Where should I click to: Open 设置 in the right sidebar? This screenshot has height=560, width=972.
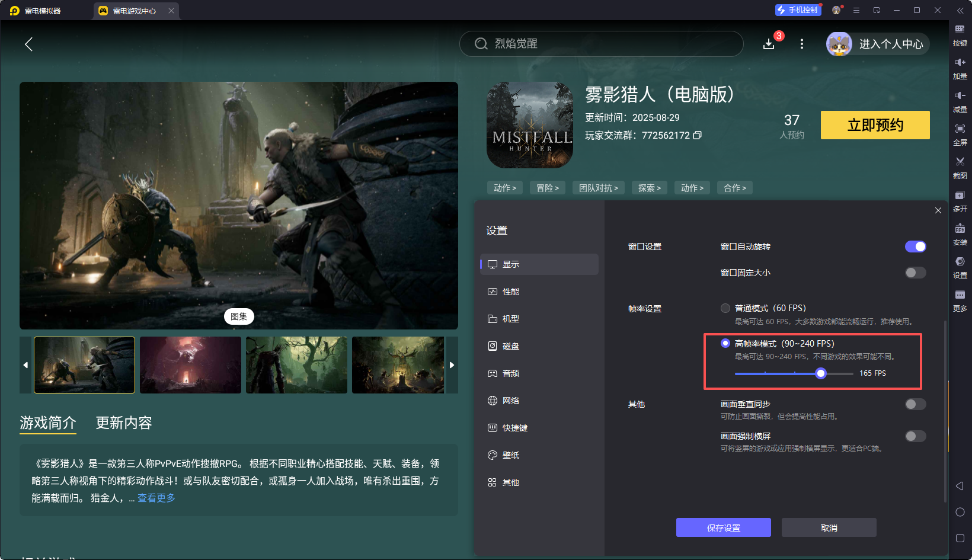(960, 268)
